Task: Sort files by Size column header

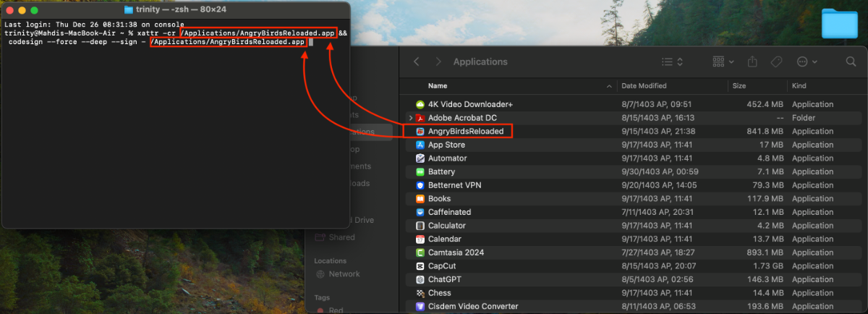Action: (x=739, y=86)
